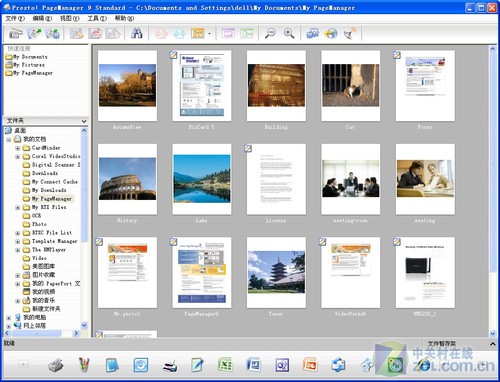Expand the My BTI Files tree node

pyautogui.click(x=18, y=207)
